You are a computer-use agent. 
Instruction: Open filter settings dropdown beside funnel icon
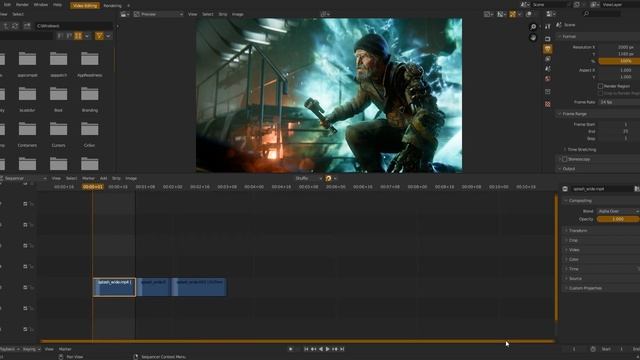[x=108, y=36]
